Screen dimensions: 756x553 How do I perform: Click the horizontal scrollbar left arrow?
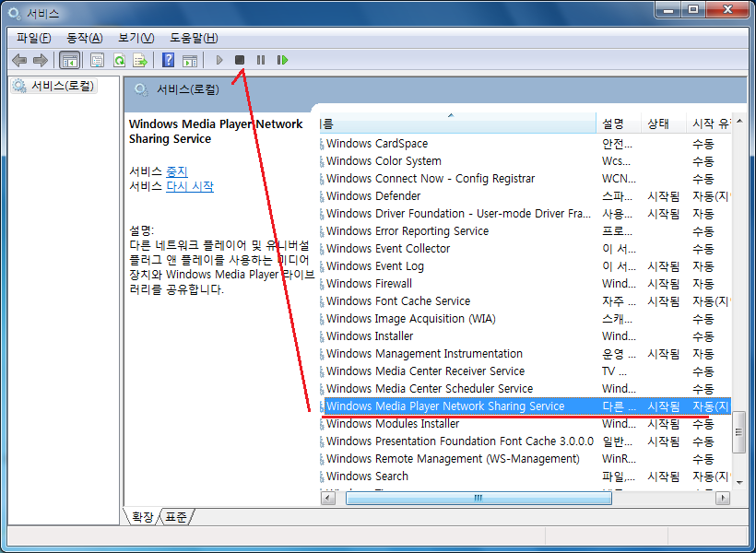coord(328,498)
